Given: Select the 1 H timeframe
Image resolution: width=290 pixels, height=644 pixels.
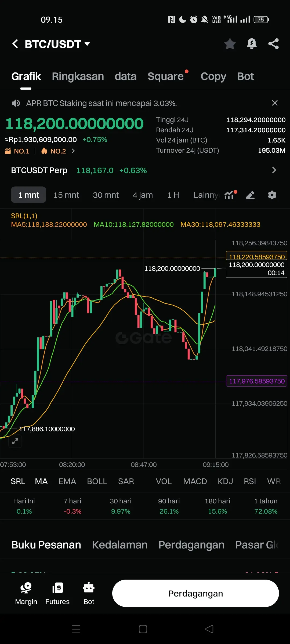Looking at the screenshot, I should pyautogui.click(x=173, y=195).
